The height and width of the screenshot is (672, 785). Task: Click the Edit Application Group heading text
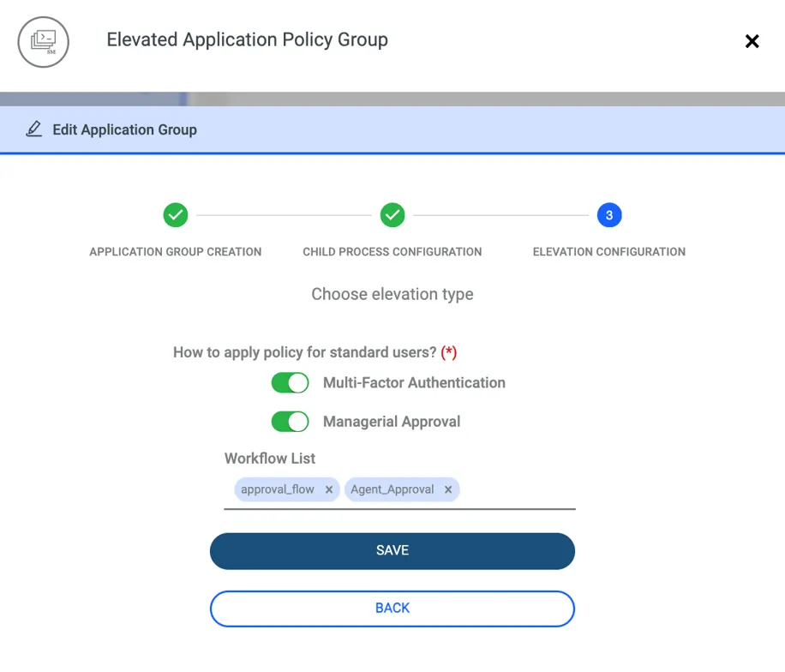(124, 129)
